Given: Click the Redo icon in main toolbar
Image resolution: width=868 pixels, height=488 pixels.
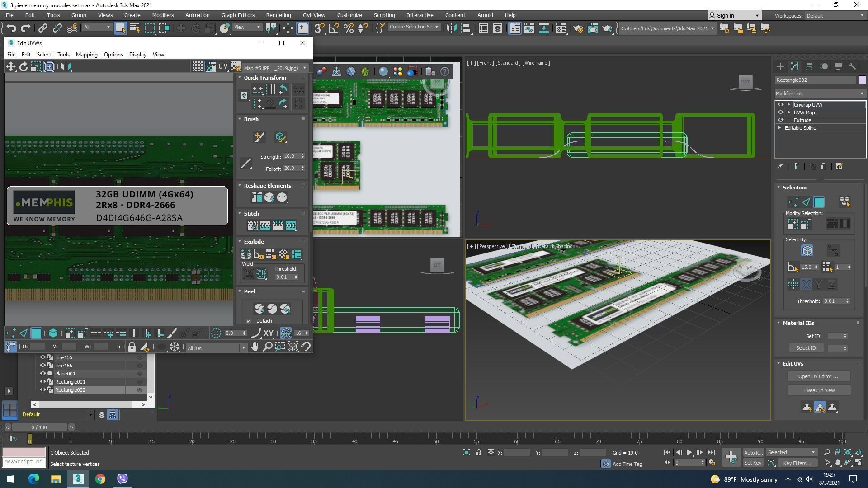Looking at the screenshot, I should 25,28.
